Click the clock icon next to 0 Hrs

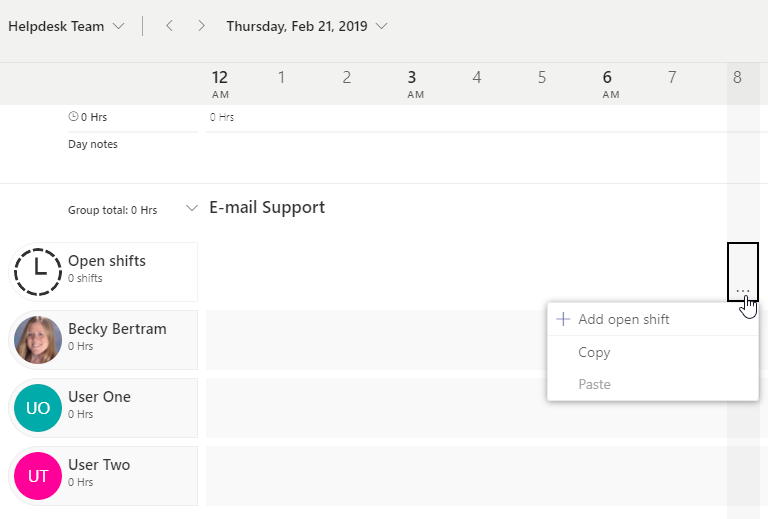click(73, 117)
